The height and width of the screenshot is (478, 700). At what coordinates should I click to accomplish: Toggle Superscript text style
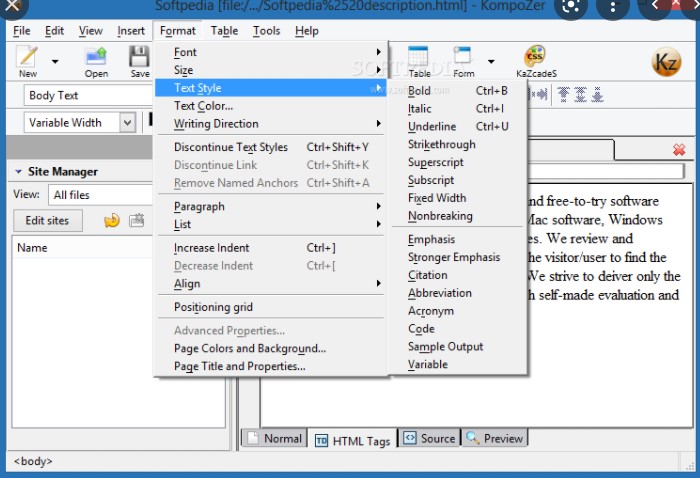click(x=458, y=162)
